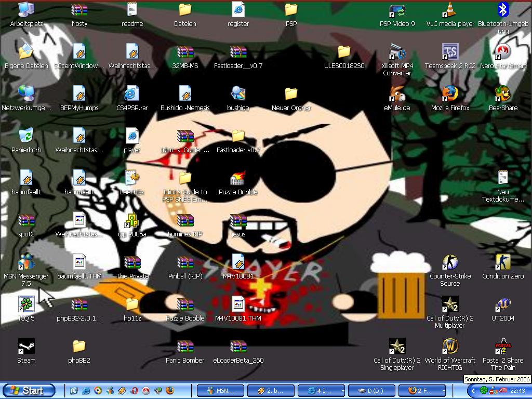Launch Winamp from the Quick Launch bar
Screen dimensions: 532x399
[x=122, y=391]
